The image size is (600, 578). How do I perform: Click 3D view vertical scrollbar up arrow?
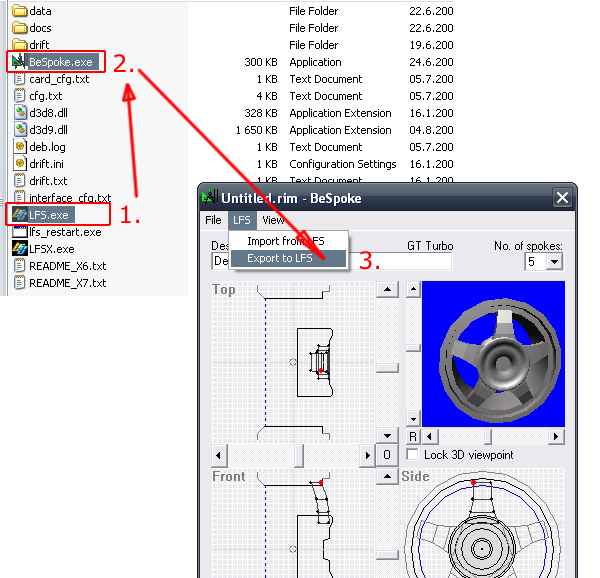click(413, 289)
